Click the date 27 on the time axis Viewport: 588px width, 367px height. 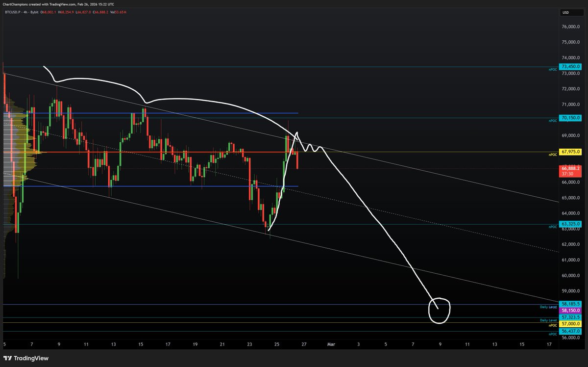pyautogui.click(x=304, y=344)
